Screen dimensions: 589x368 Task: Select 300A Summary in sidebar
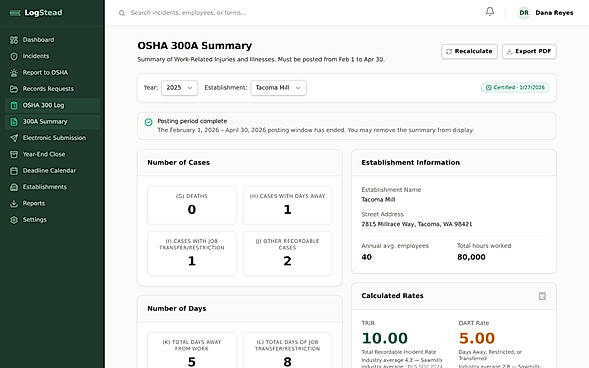click(x=53, y=122)
